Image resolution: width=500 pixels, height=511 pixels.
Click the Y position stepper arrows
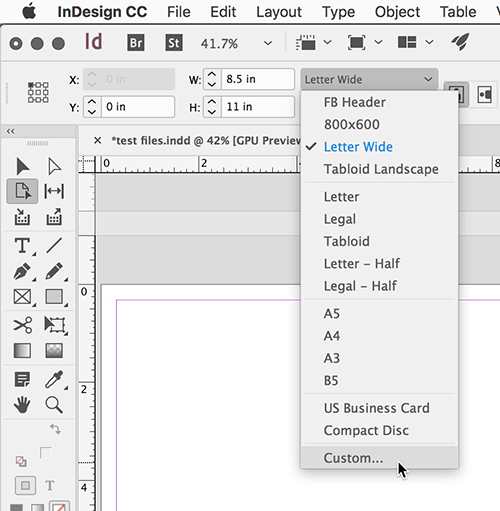pos(92,107)
